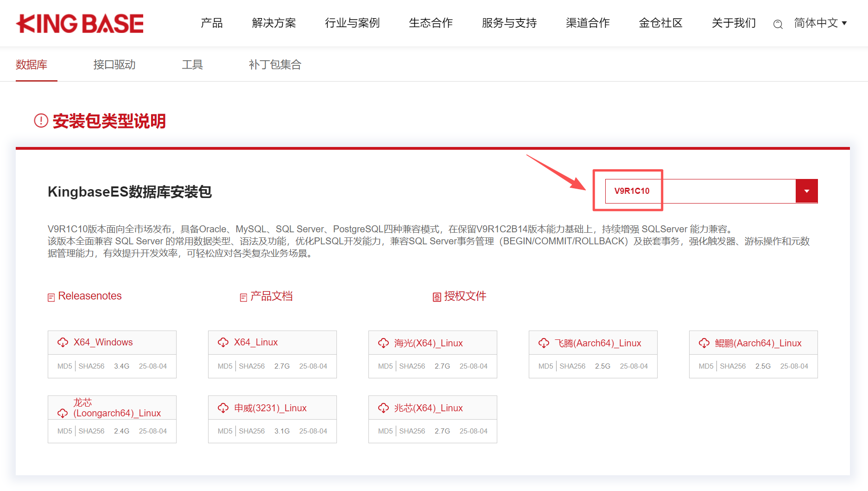868x491 pixels.
Task: Click SHA256 under 鲲鹏(Aarch64)_Linux
Action: coord(733,366)
